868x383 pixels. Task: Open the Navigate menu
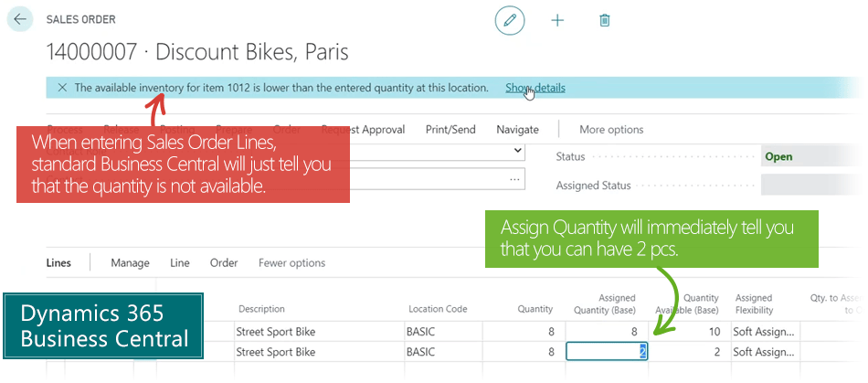517,130
